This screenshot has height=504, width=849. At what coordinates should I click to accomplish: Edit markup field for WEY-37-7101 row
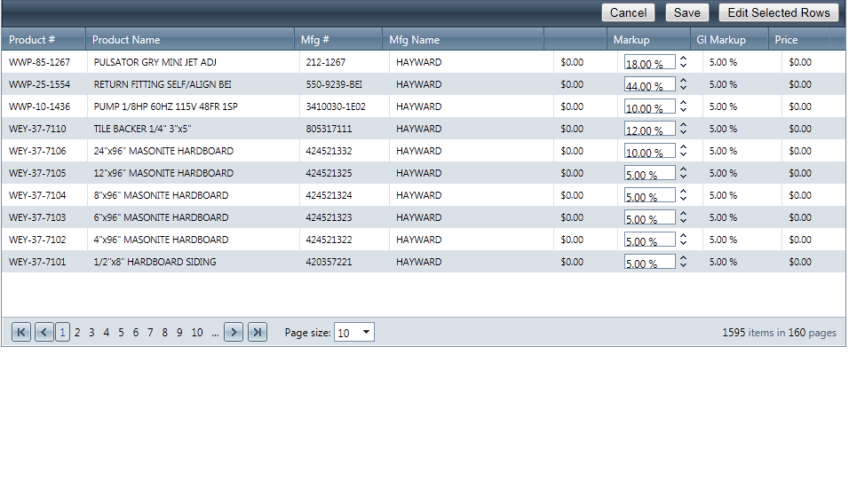(650, 261)
